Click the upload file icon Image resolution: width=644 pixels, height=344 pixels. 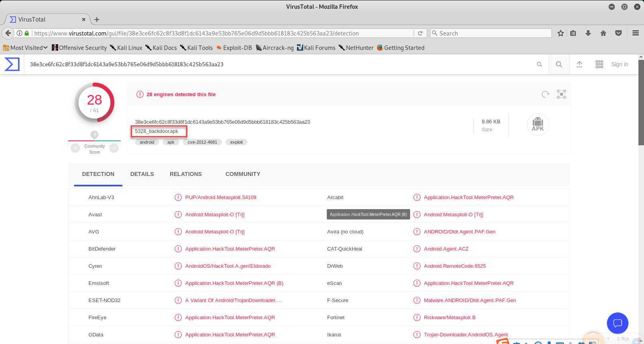click(579, 64)
